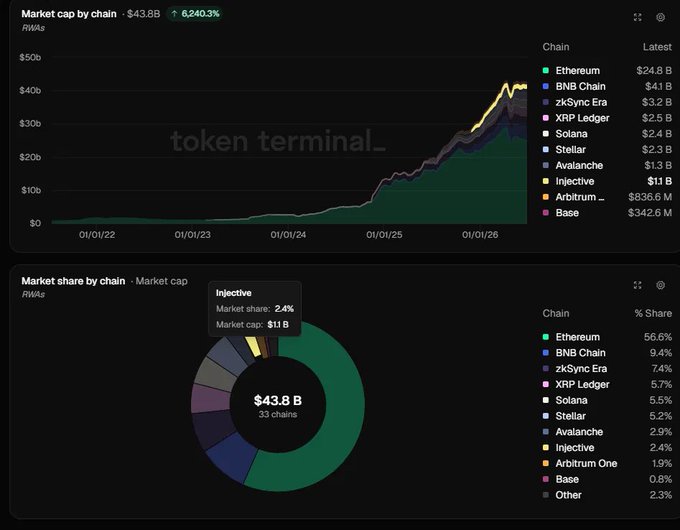Click the yellow Injective donut slice
This screenshot has height=530, width=680.
[255, 347]
